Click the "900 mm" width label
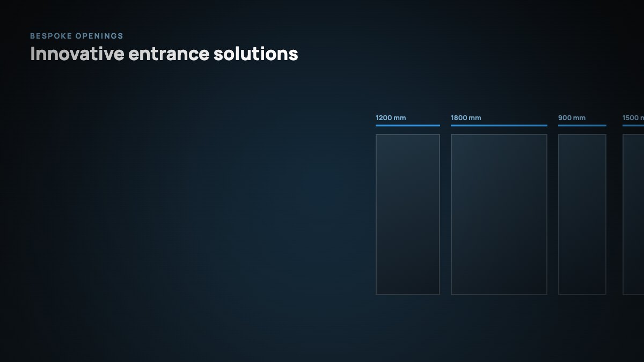Screen dimensions: 644x362 pyautogui.click(x=572, y=118)
